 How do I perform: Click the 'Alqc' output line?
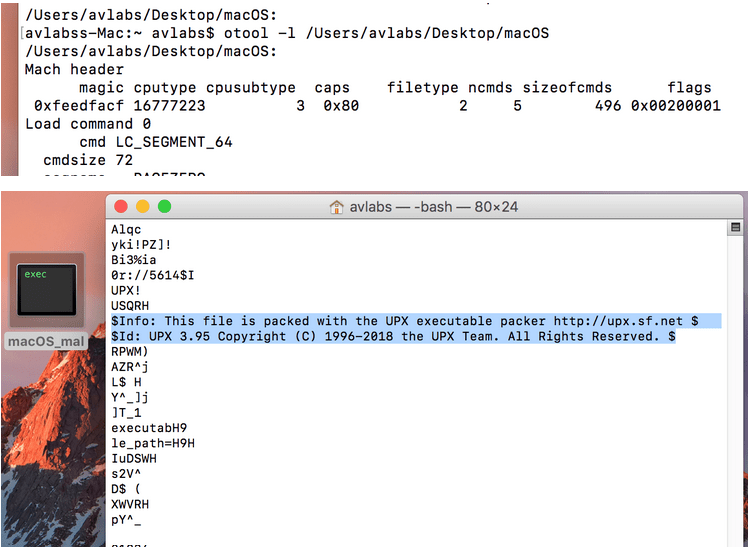[x=126, y=229]
